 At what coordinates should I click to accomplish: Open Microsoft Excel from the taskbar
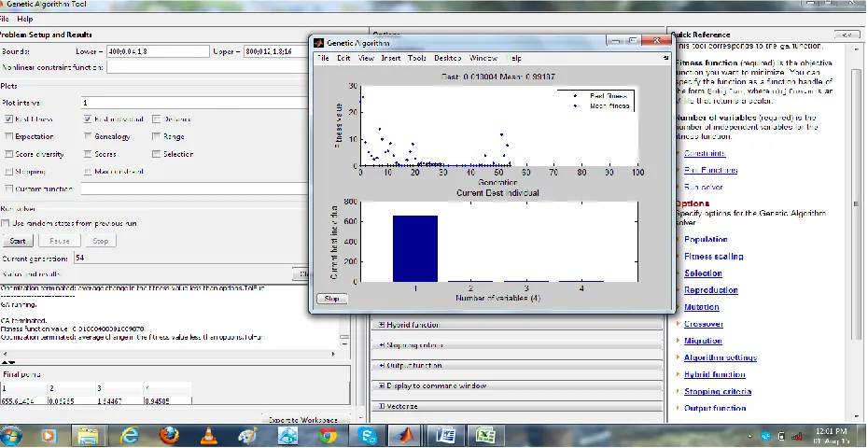point(485,437)
